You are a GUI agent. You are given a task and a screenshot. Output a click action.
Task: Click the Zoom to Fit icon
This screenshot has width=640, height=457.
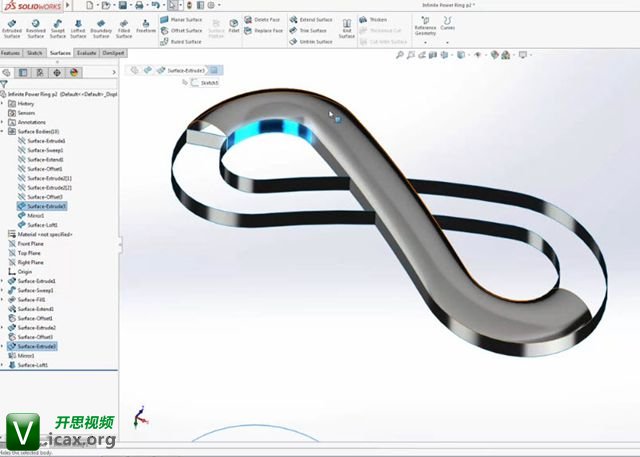coord(400,55)
